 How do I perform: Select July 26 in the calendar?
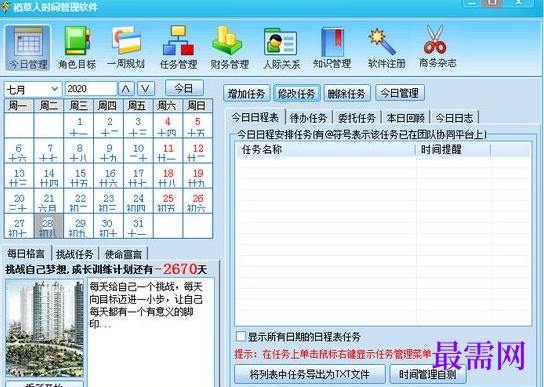pos(197,201)
